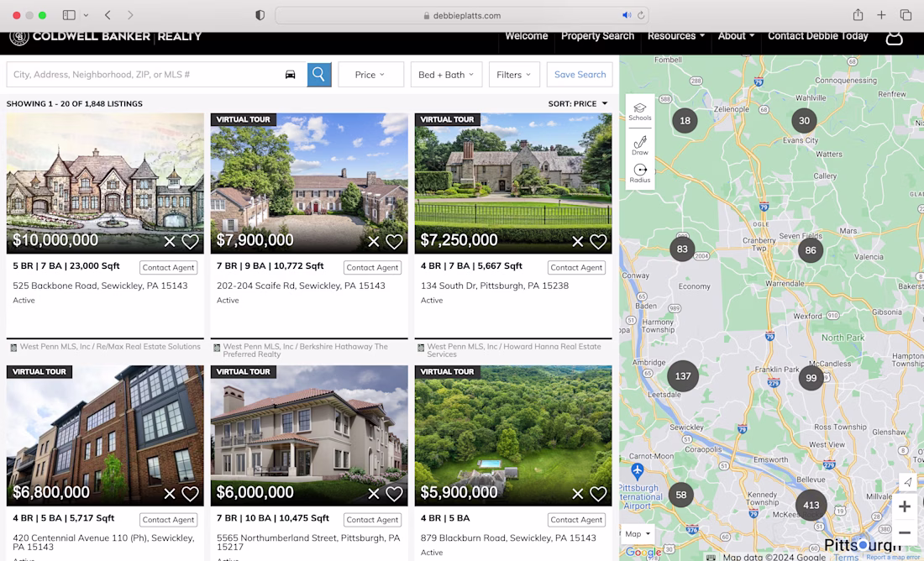Click the 30 map cluster marker
Image resolution: width=924 pixels, height=561 pixels.
(804, 121)
